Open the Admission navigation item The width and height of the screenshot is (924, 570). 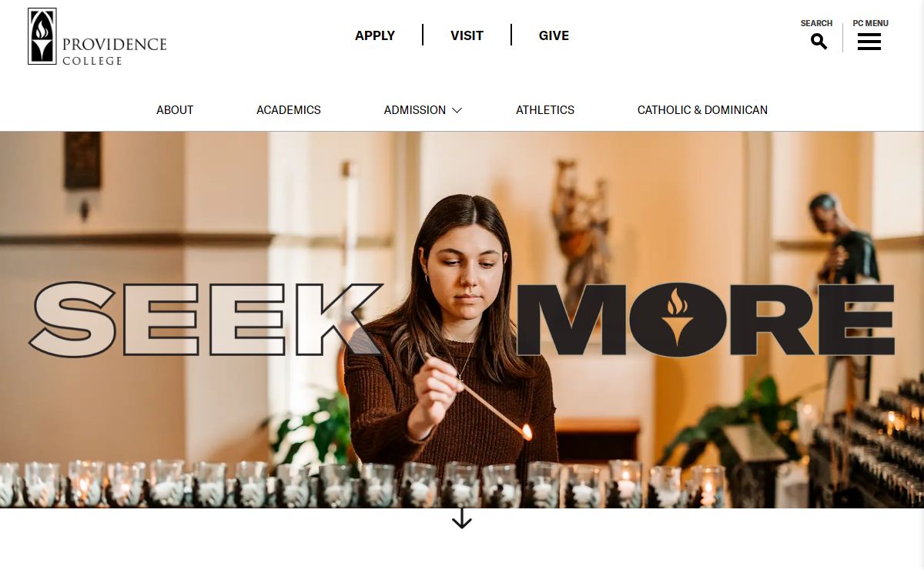[x=415, y=110]
